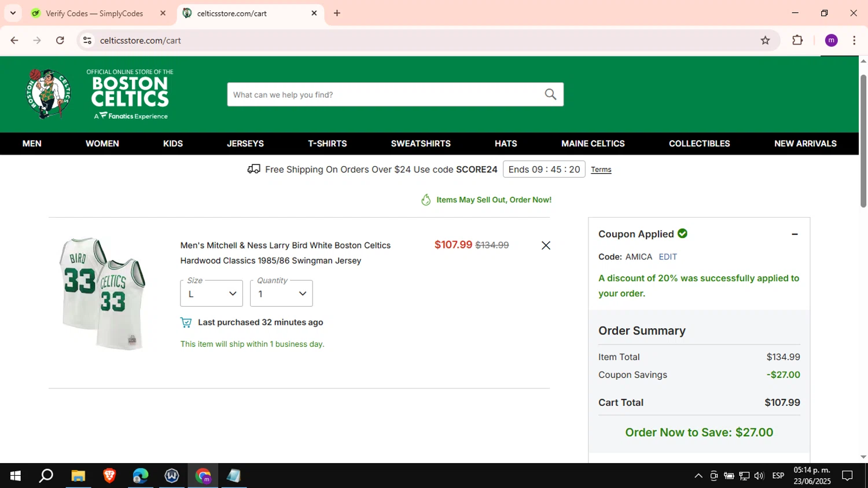Open the NEW ARRIVALS navigation menu
868x488 pixels.
click(806, 144)
